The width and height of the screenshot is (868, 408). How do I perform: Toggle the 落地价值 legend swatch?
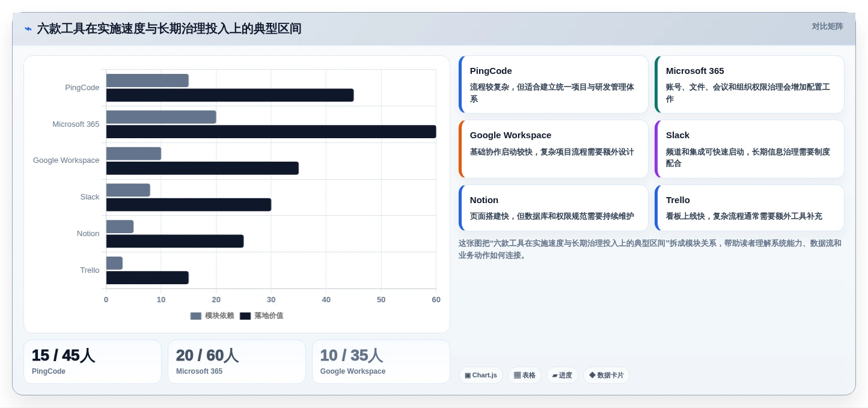(x=245, y=316)
